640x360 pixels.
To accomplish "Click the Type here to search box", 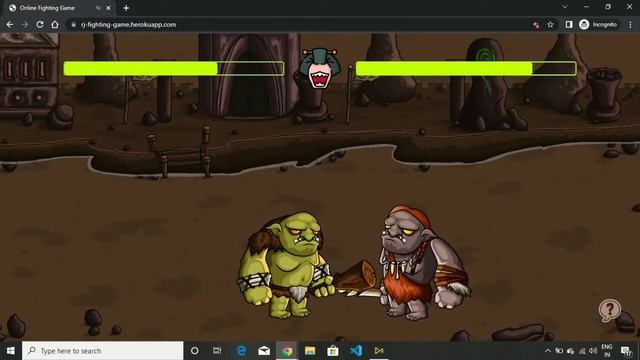I will tap(102, 351).
